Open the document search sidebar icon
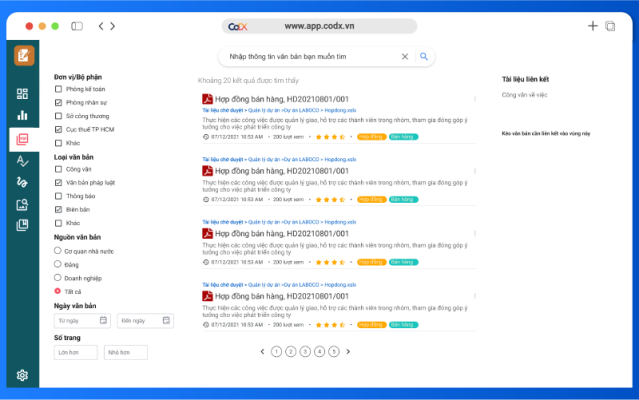The image size is (639, 400). [x=22, y=204]
